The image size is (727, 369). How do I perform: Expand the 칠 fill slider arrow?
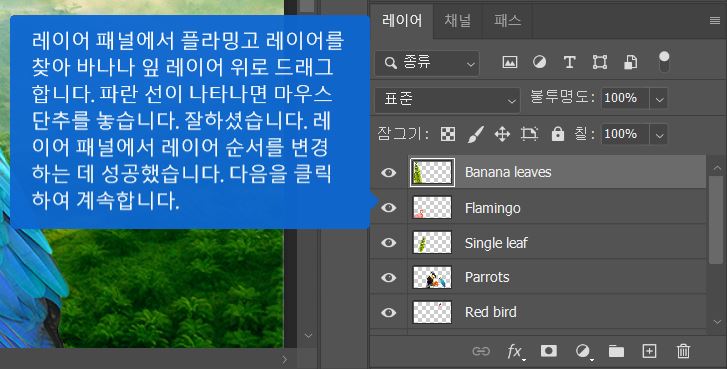coord(659,134)
